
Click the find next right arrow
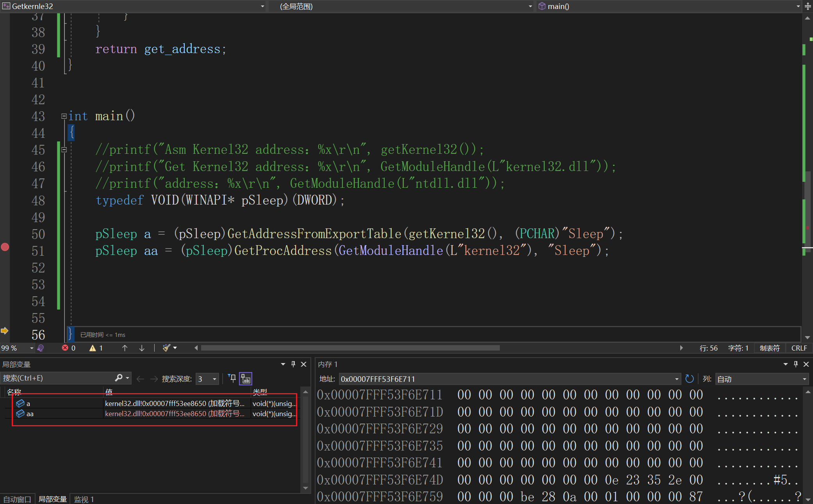tap(154, 379)
